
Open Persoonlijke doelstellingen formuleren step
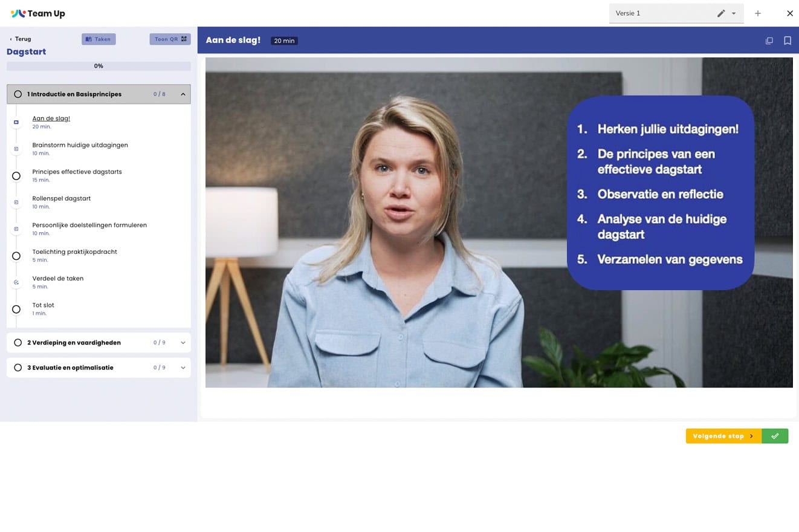click(x=89, y=225)
